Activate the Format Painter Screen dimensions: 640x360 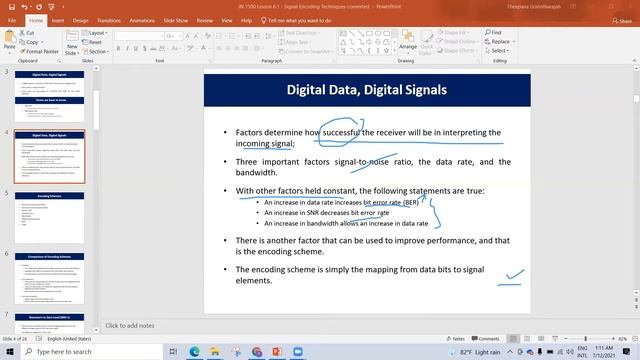click(39, 51)
